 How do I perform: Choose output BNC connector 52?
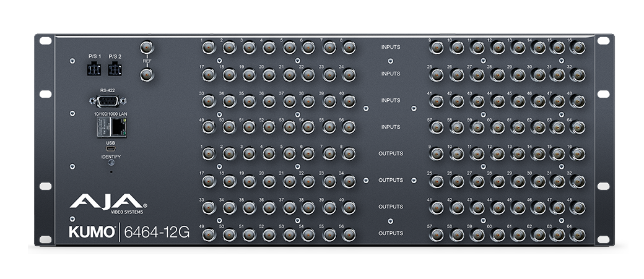269,234
